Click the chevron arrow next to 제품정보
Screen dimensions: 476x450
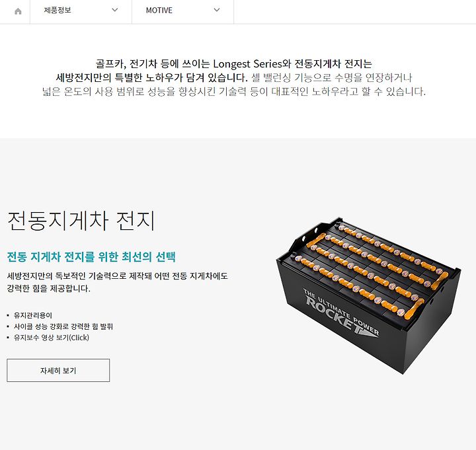point(115,10)
